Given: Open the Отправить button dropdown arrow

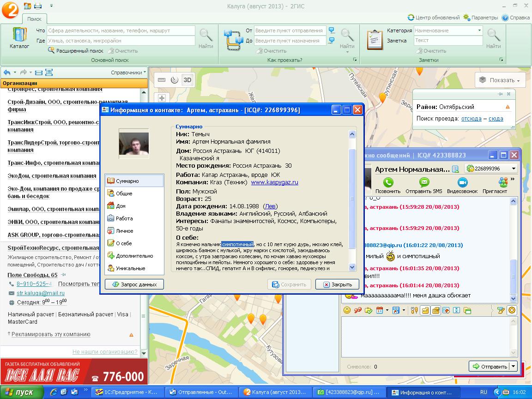Looking at the screenshot, I should click(x=514, y=366).
